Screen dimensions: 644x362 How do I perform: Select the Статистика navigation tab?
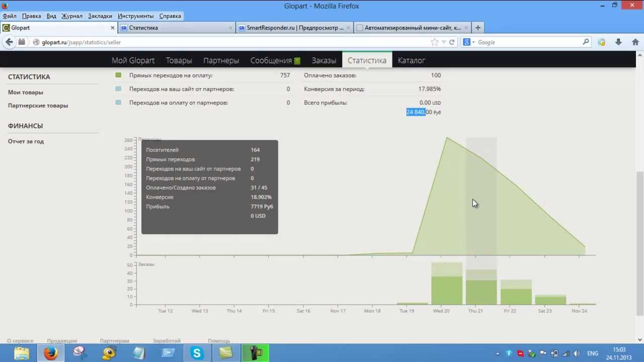[367, 60]
